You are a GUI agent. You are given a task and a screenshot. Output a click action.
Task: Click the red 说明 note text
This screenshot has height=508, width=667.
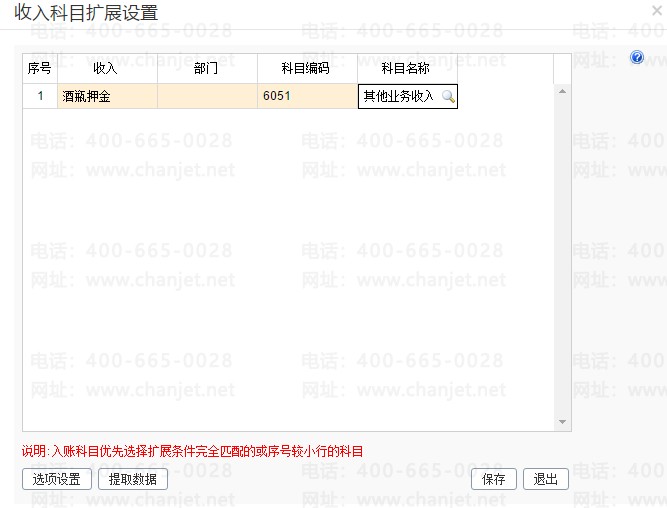pos(192,451)
